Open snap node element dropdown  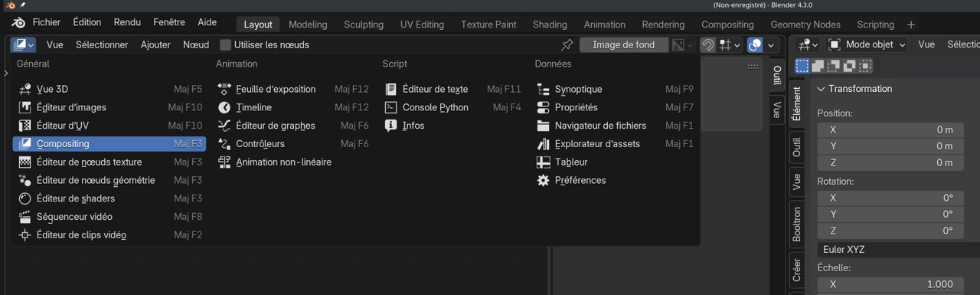click(729, 44)
